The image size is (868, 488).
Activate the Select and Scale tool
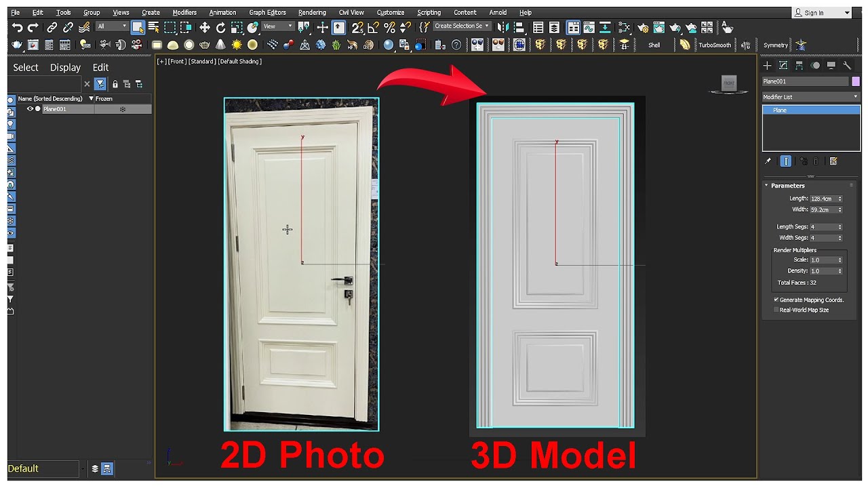237,28
